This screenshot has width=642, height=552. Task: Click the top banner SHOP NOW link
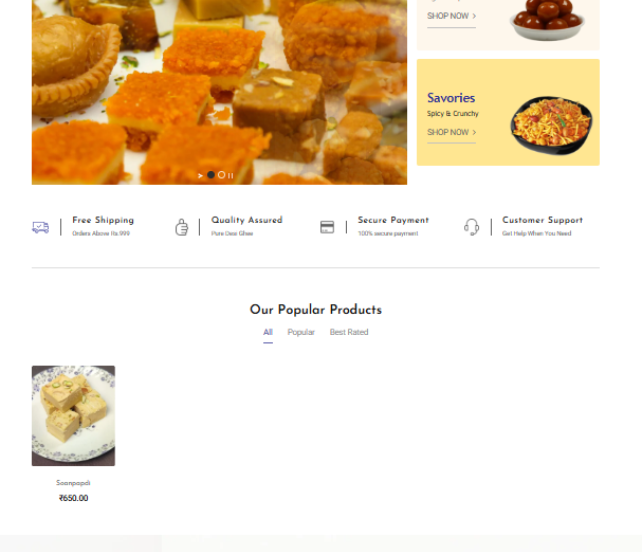tap(451, 16)
